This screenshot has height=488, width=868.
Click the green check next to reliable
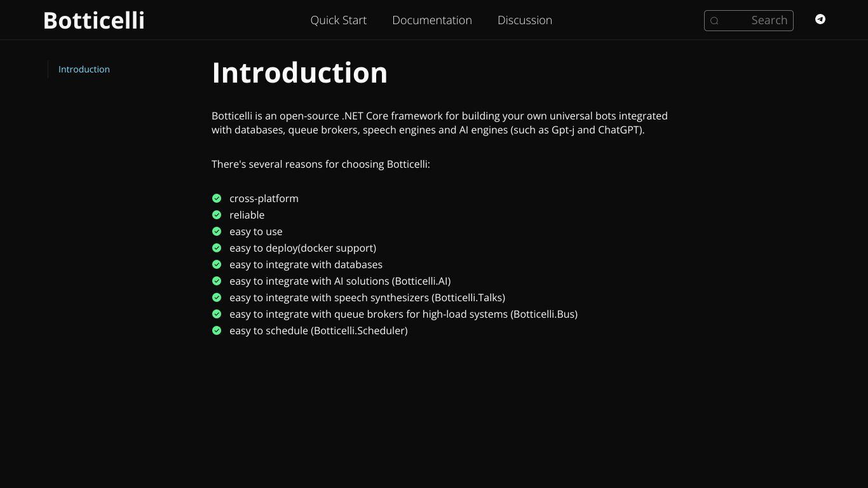pyautogui.click(x=217, y=215)
